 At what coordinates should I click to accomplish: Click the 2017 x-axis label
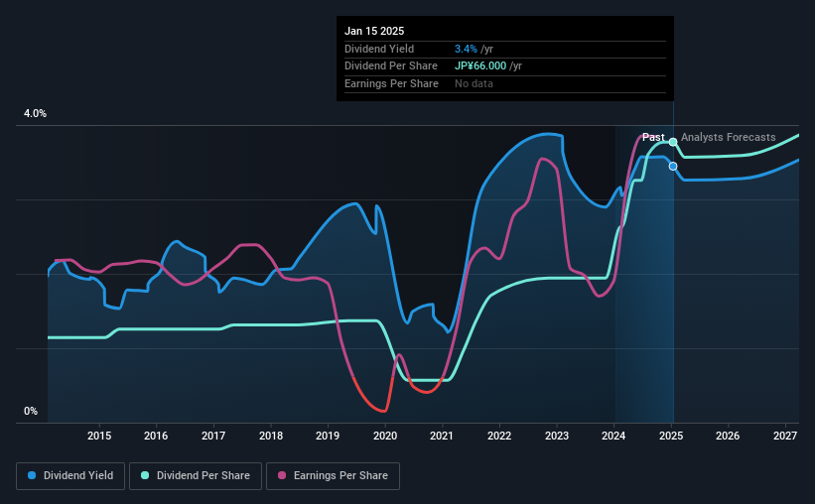(x=213, y=436)
